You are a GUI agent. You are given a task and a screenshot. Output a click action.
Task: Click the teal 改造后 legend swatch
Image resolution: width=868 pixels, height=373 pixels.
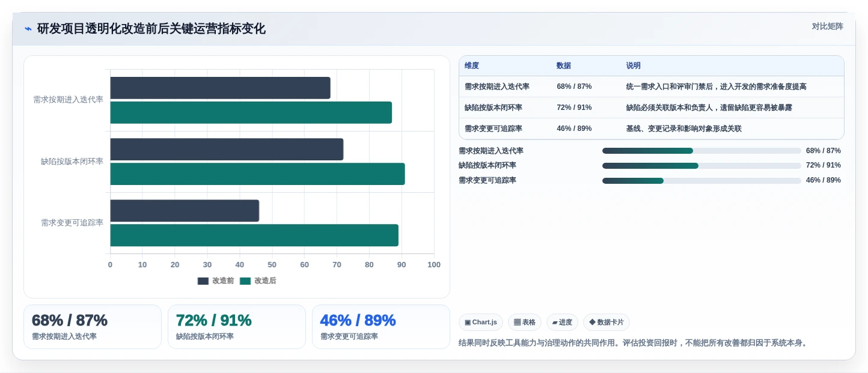pyautogui.click(x=245, y=281)
